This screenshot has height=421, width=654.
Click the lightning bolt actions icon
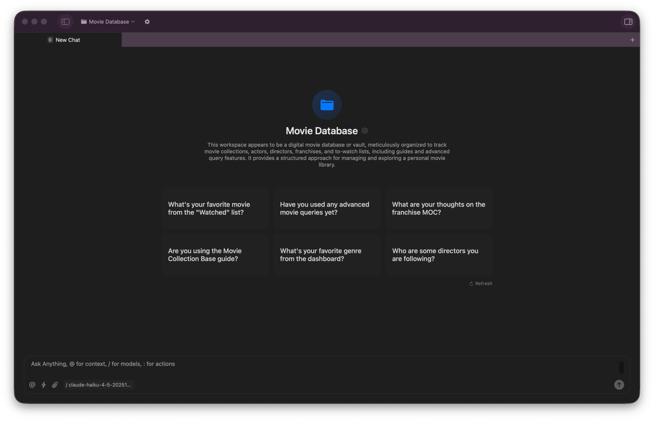43,385
